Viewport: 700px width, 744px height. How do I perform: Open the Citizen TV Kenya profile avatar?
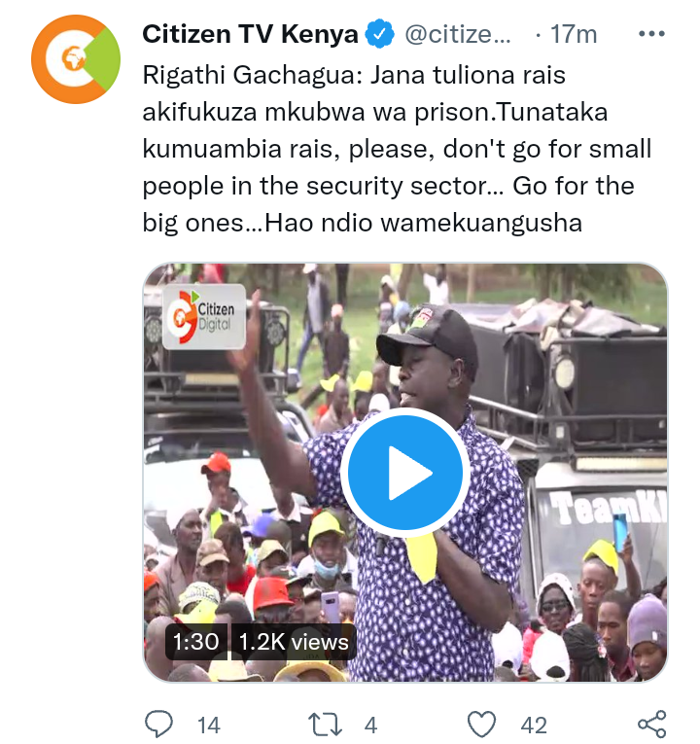[76, 59]
